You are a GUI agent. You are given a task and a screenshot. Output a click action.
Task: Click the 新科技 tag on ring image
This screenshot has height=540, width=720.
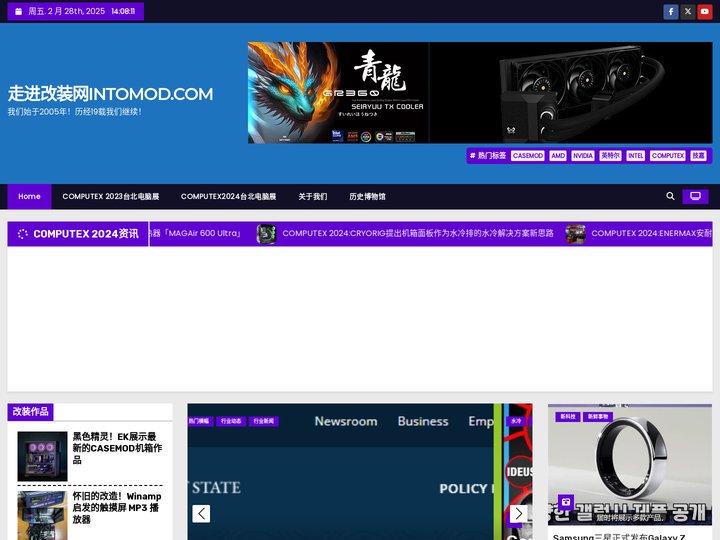point(568,416)
